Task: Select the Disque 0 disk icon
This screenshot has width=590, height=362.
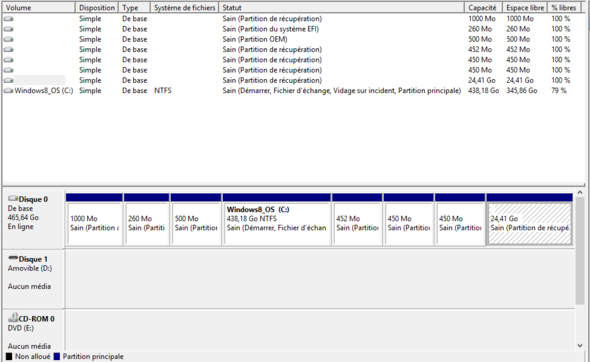Action: point(13,199)
